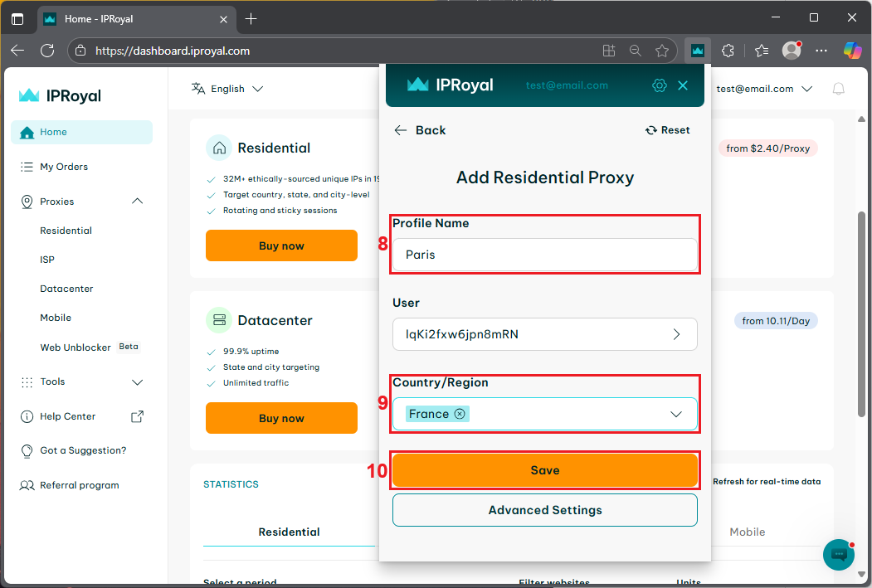872x588 pixels.
Task: Select Mobile under Proxies
Action: pos(56,318)
